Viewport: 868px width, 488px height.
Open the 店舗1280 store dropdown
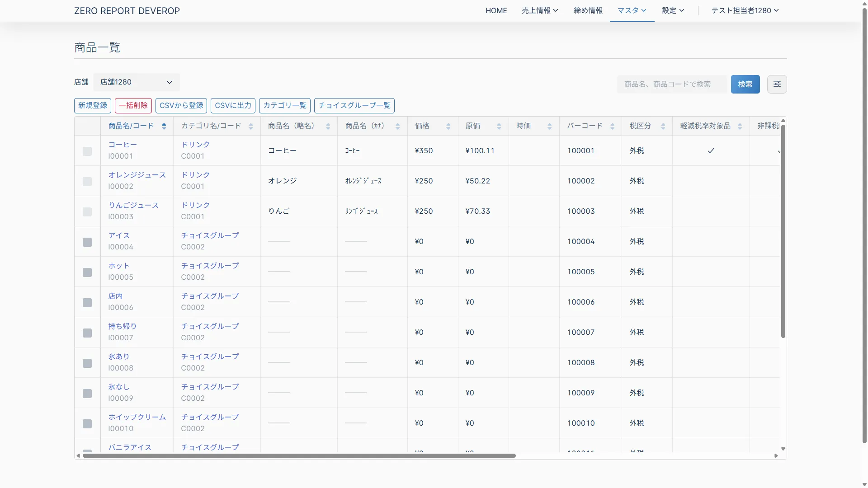pos(136,82)
